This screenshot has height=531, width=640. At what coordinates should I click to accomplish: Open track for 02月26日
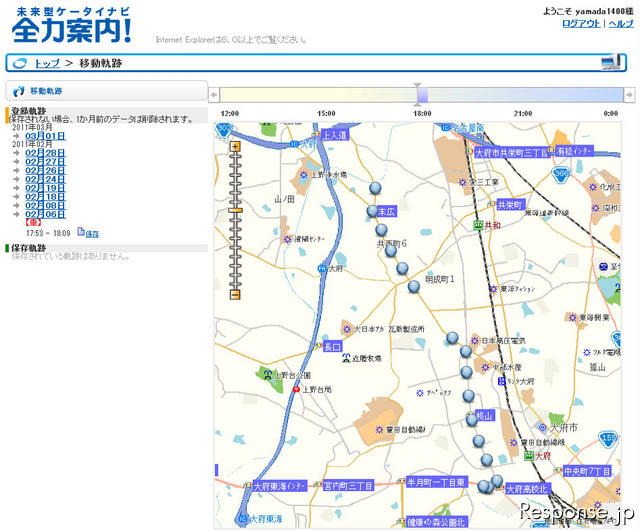45,171
